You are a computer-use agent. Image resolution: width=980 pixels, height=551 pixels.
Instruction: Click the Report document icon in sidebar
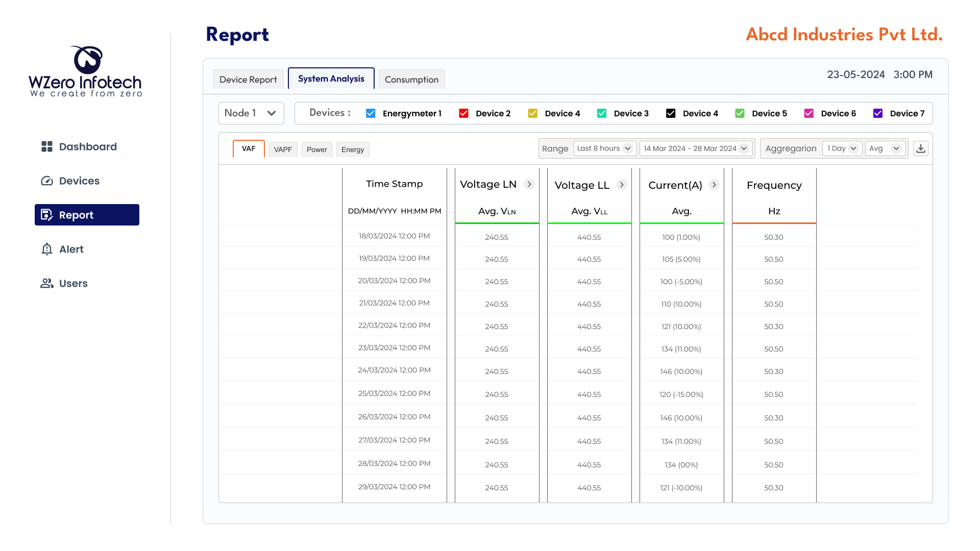coord(47,215)
